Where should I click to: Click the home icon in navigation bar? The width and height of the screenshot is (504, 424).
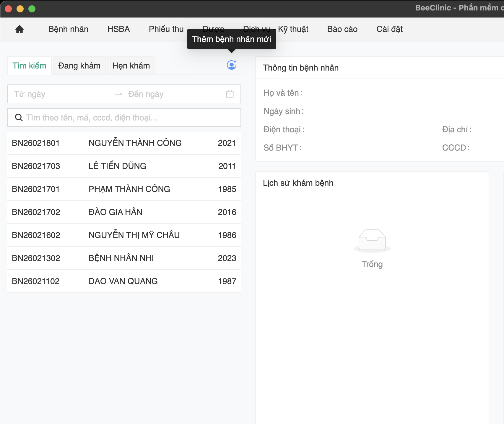click(19, 29)
